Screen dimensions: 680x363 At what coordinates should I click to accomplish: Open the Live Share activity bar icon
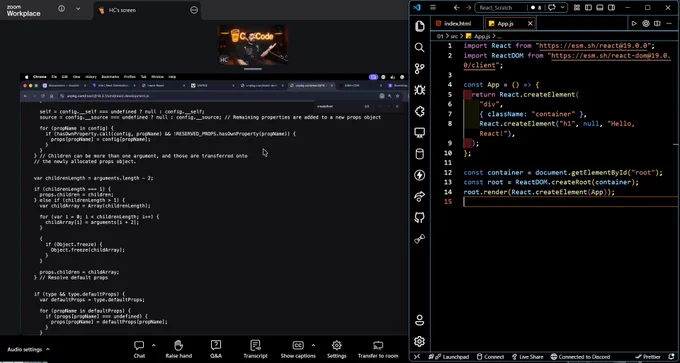pos(419,196)
